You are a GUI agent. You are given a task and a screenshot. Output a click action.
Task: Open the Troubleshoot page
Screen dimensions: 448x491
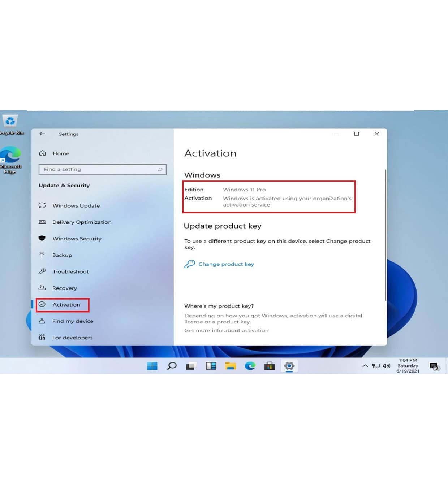tap(70, 271)
